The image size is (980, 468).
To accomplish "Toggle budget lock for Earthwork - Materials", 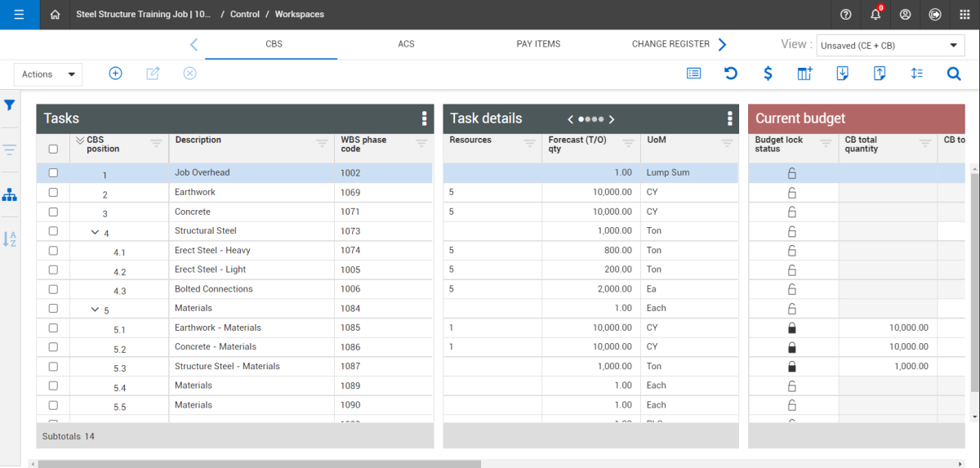I will (791, 328).
